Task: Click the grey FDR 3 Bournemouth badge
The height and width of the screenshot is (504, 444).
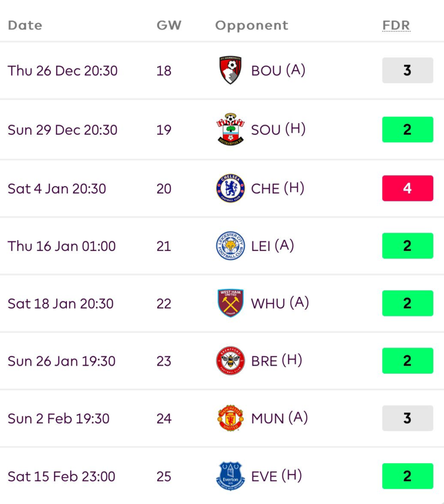Action: tap(407, 70)
